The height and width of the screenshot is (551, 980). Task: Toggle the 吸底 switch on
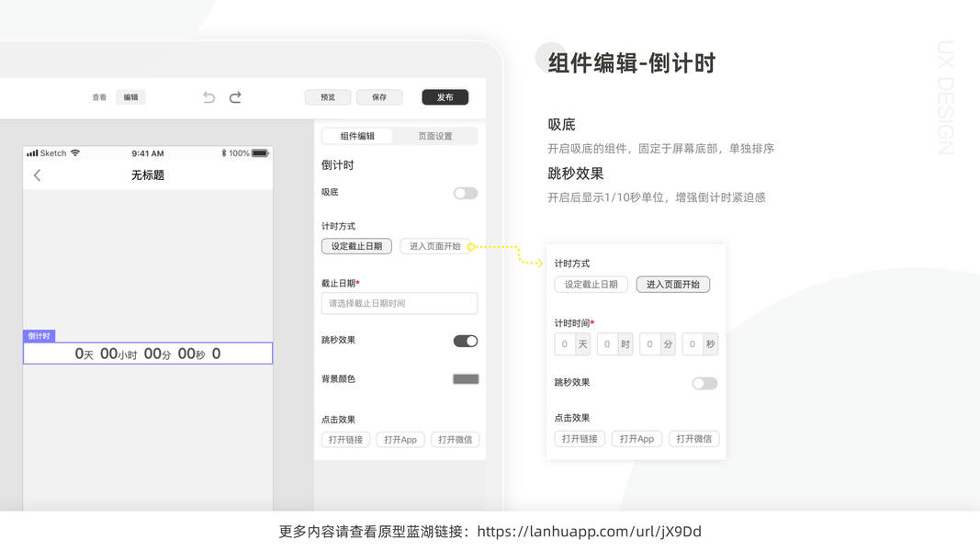[x=466, y=193]
